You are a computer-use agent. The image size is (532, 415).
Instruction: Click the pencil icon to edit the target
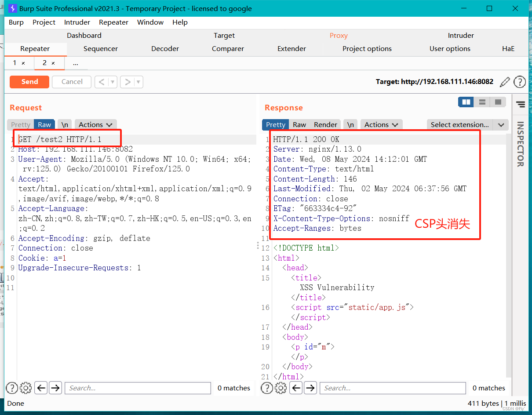pos(505,82)
